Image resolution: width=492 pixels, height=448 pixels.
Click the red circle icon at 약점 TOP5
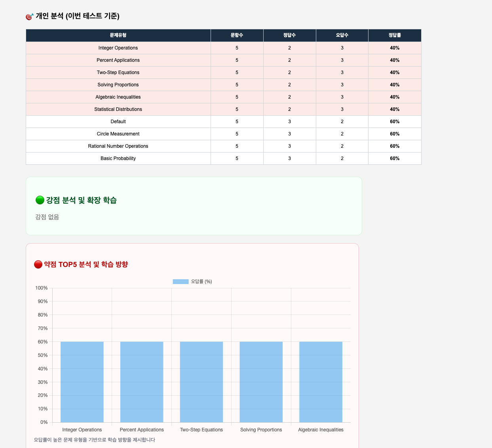point(38,264)
